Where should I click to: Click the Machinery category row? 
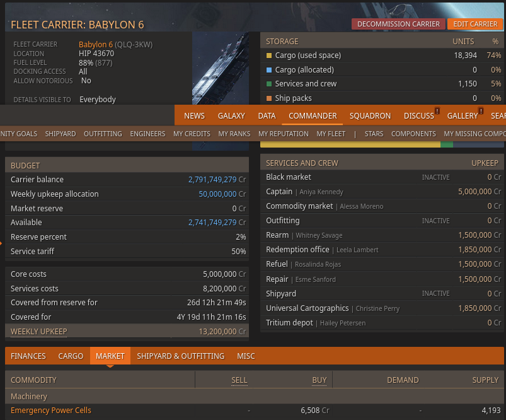click(255, 396)
